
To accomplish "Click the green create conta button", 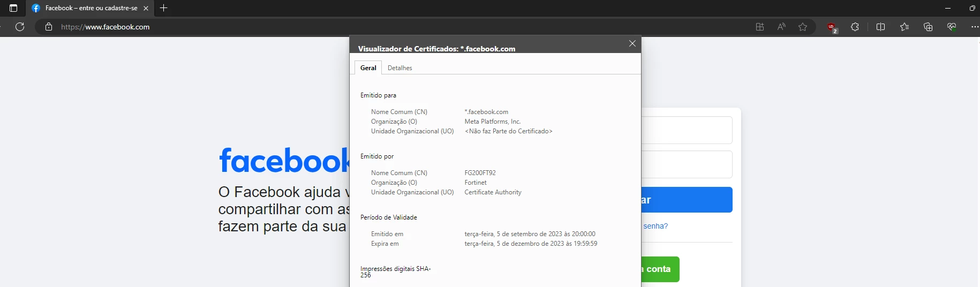I will click(660, 269).
